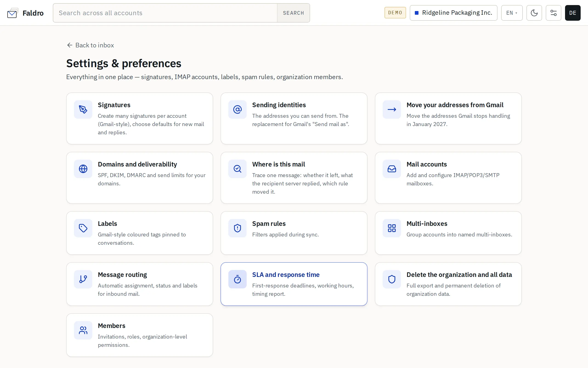
Task: Open Message routing card title
Action: point(122,275)
